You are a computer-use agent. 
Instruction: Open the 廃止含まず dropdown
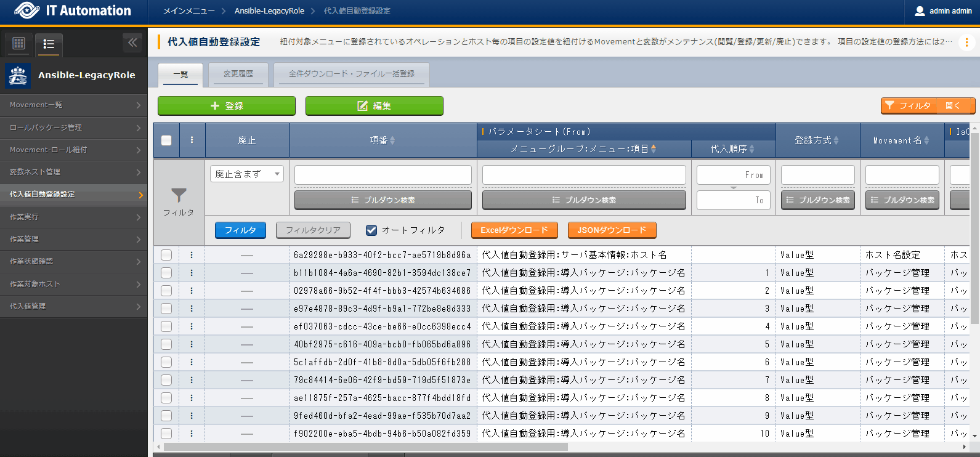pos(246,174)
